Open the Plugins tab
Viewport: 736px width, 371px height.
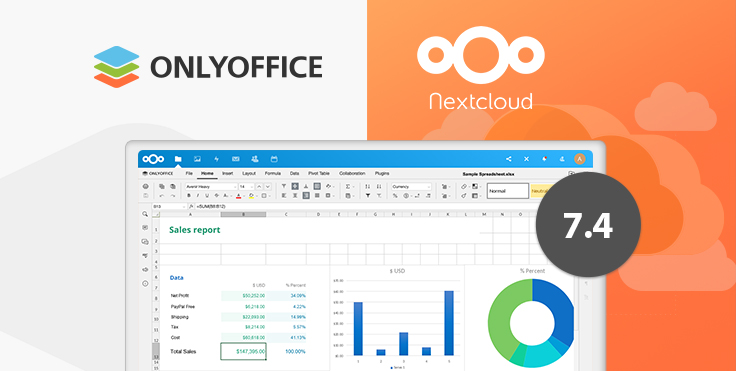382,173
